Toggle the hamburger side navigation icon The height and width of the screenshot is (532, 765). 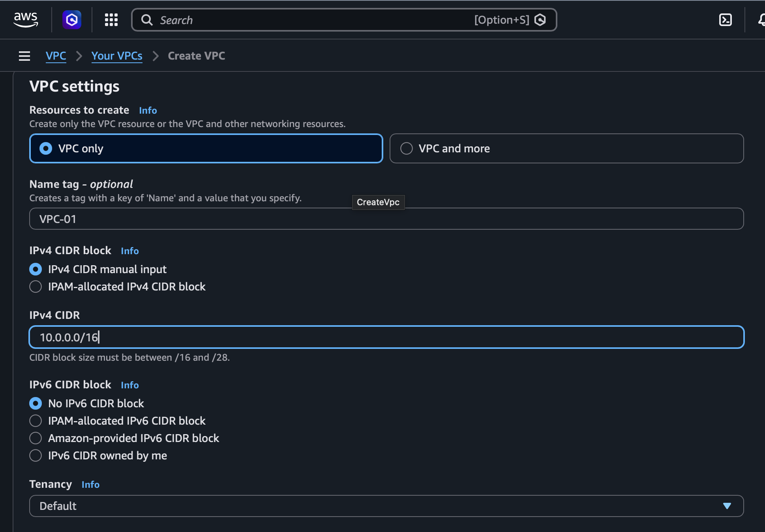24,56
